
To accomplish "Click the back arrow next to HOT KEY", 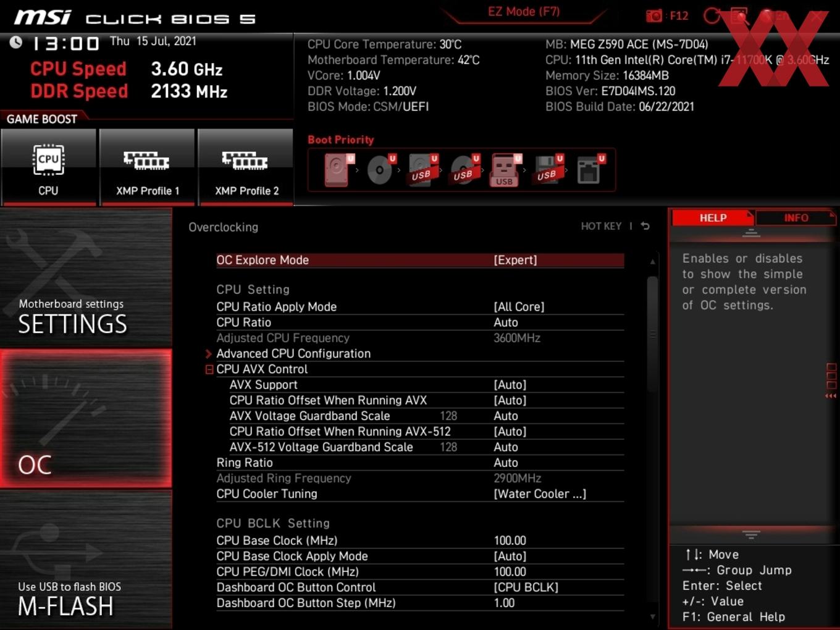I will click(x=645, y=226).
